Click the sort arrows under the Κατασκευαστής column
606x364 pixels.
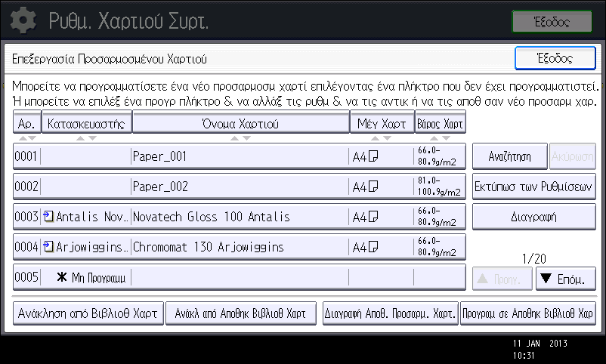[x=87, y=138]
